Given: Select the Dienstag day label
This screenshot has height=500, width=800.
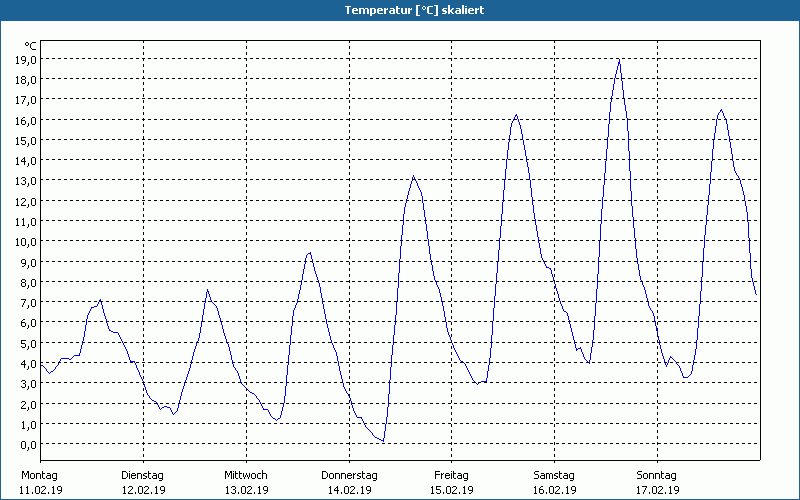Looking at the screenshot, I should coord(142,475).
